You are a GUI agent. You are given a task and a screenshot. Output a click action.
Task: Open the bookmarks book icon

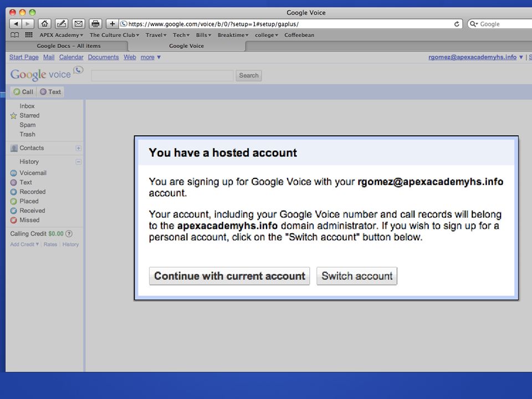point(14,35)
